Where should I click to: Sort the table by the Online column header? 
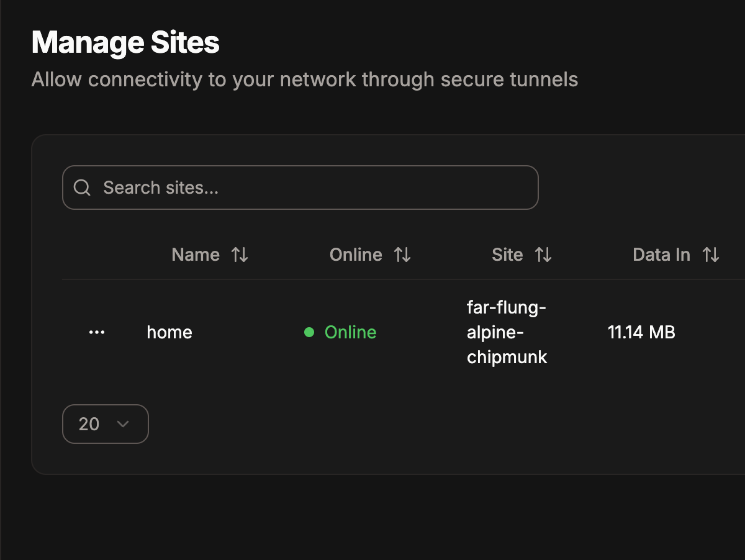[356, 255]
